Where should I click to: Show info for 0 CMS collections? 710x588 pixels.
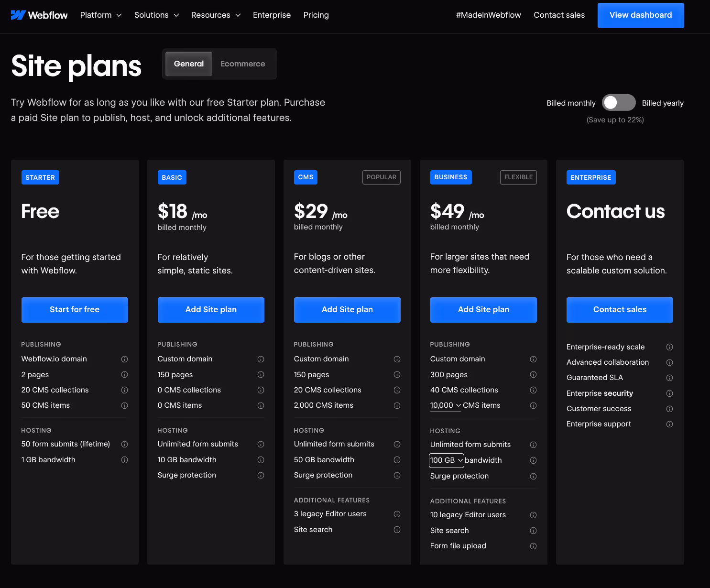click(x=261, y=390)
